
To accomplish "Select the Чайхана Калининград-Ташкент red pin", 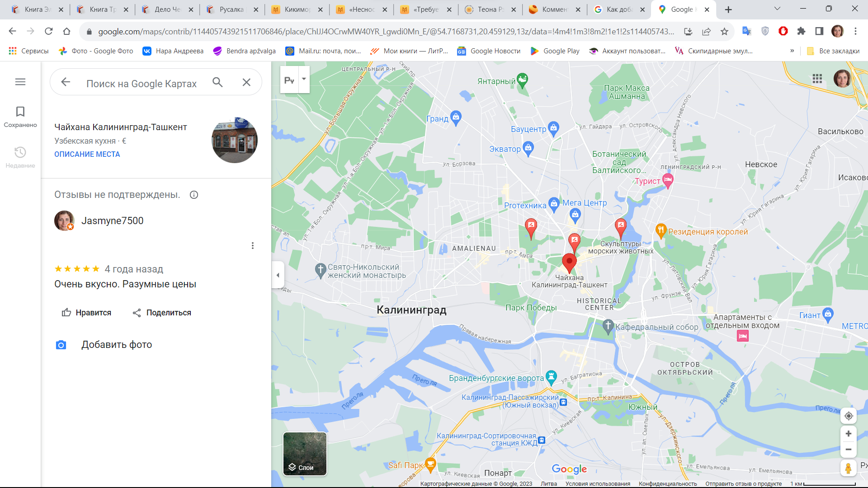I will pos(569,263).
